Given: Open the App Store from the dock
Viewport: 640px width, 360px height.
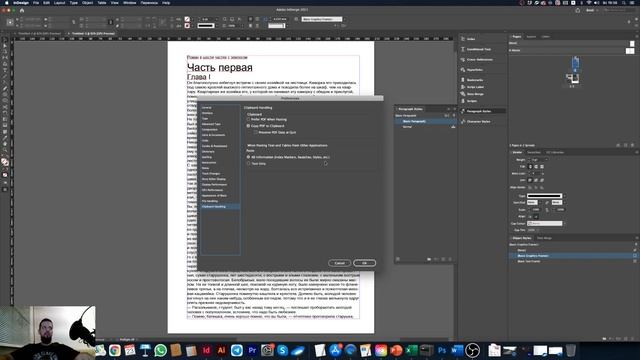Looking at the screenshot, I should (335, 350).
